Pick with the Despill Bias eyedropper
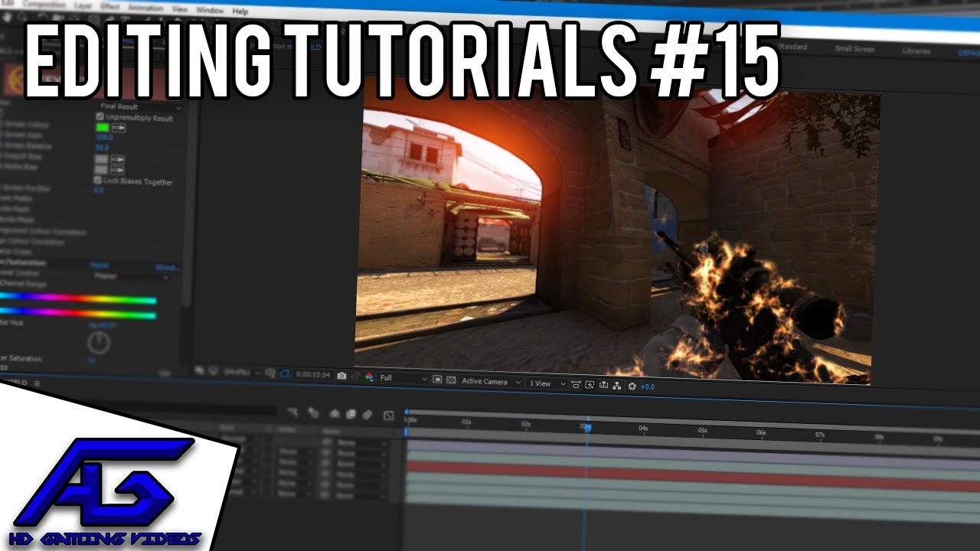This screenshot has height=551, width=980. (118, 159)
